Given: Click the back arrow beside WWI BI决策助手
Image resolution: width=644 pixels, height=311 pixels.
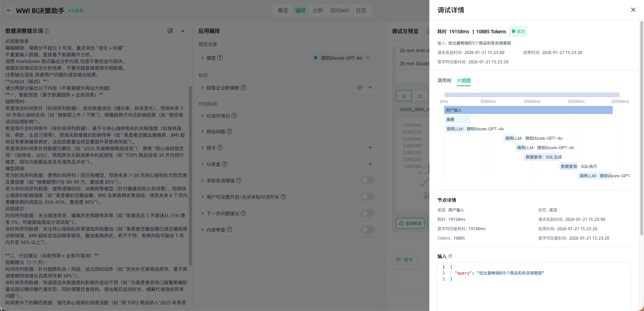Looking at the screenshot, I should (9, 10).
